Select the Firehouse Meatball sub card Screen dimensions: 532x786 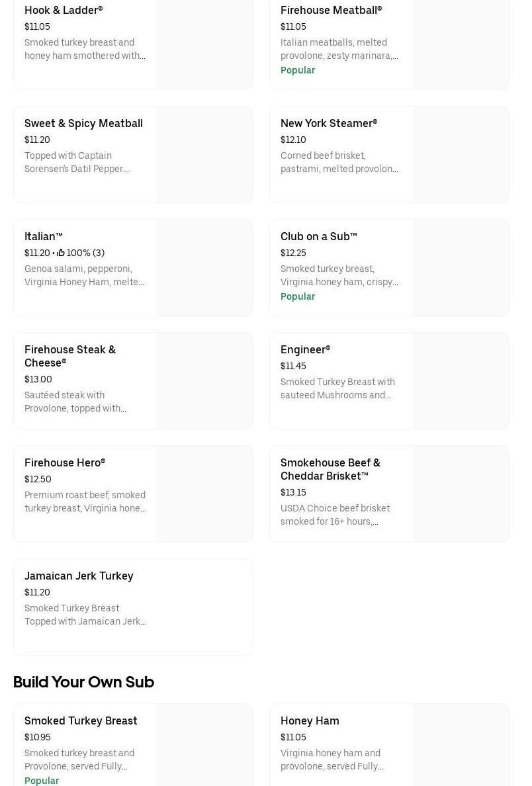click(x=331, y=10)
